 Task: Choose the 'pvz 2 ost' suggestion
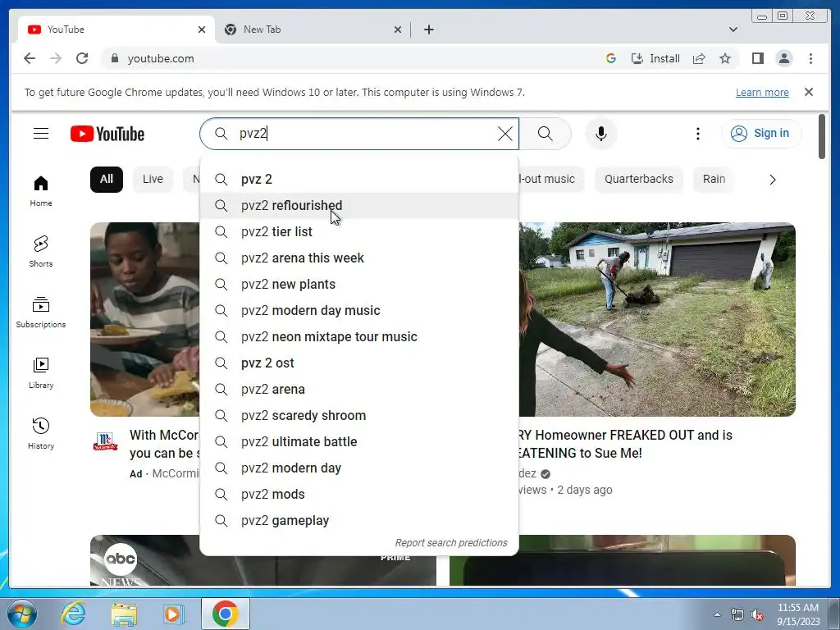pos(359,363)
